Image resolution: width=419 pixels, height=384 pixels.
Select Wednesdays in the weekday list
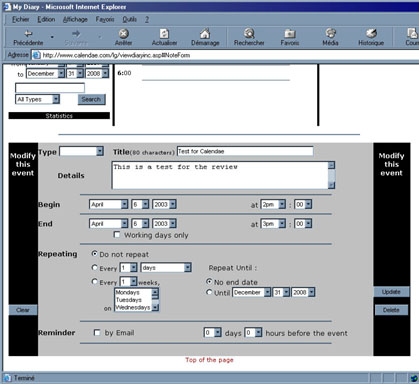[133, 307]
